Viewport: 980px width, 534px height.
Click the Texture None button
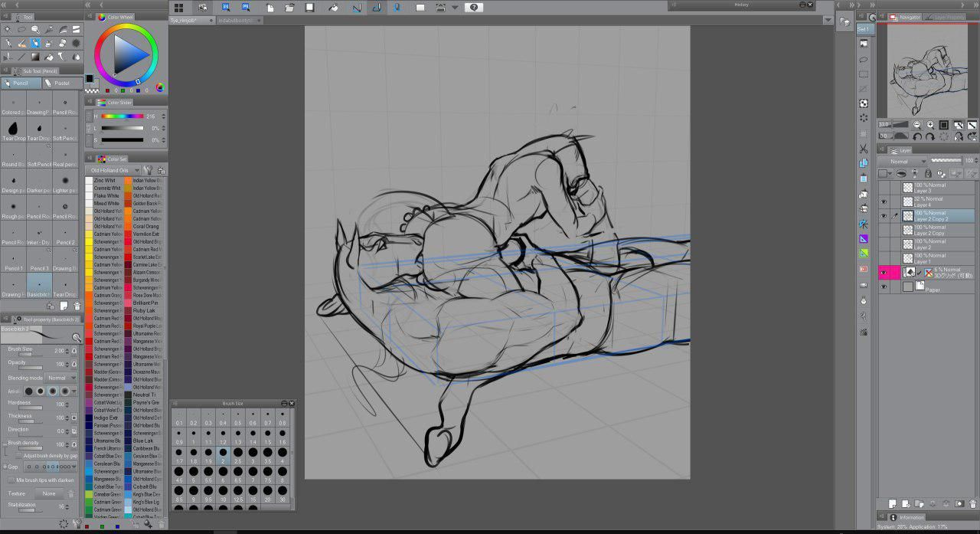click(49, 493)
